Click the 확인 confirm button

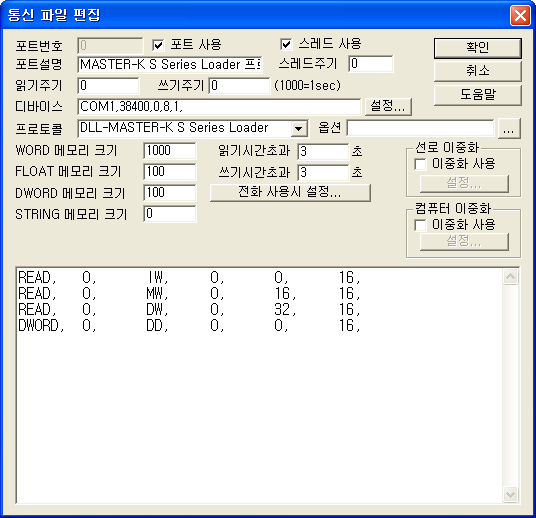pyautogui.click(x=478, y=48)
